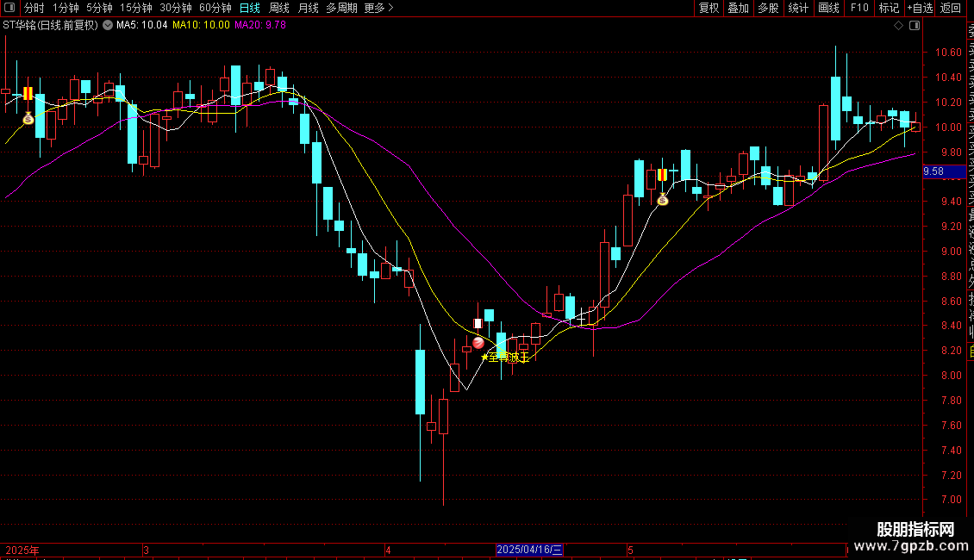Select the 2025/04/16/三 date marker
Image resolution: width=974 pixels, height=560 pixels.
[529, 550]
